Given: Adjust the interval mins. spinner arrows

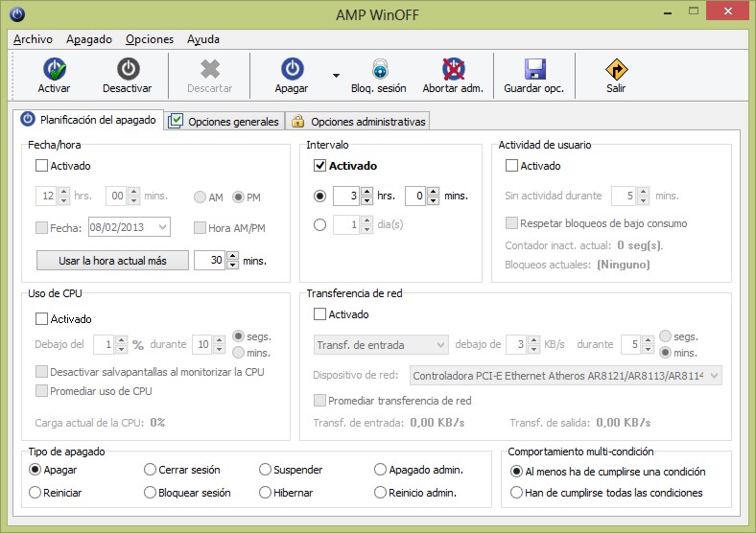Looking at the screenshot, I should (x=433, y=196).
